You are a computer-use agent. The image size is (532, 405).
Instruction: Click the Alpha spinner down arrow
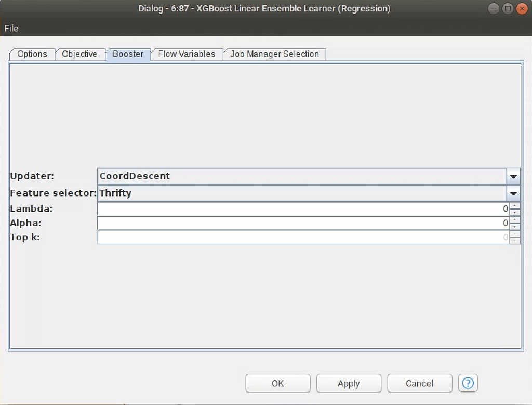pyautogui.click(x=514, y=225)
